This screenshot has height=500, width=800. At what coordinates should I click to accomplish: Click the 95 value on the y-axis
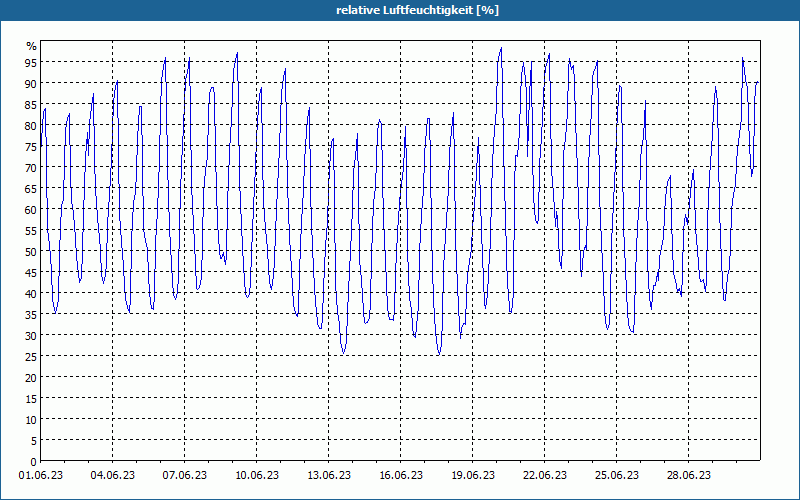point(31,63)
